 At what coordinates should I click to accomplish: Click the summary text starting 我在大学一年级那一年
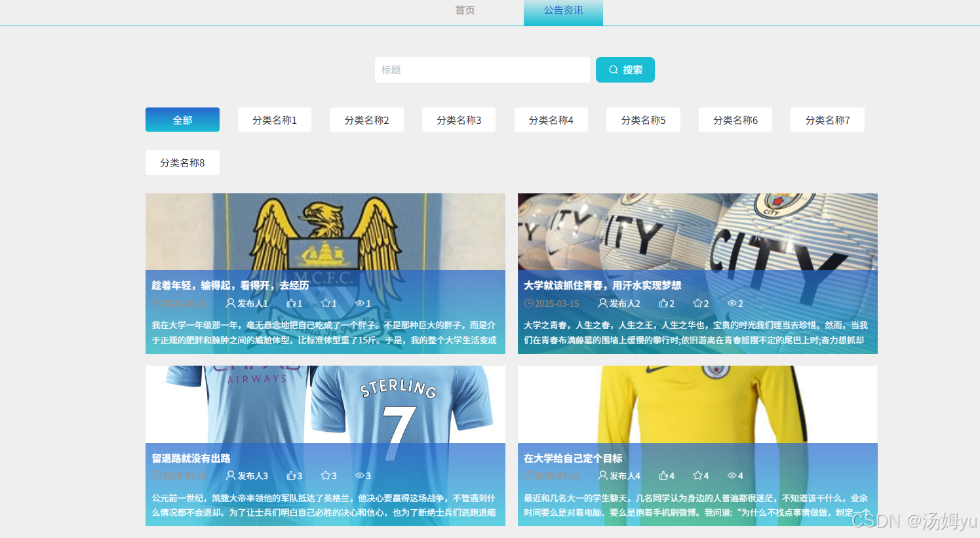tap(324, 333)
